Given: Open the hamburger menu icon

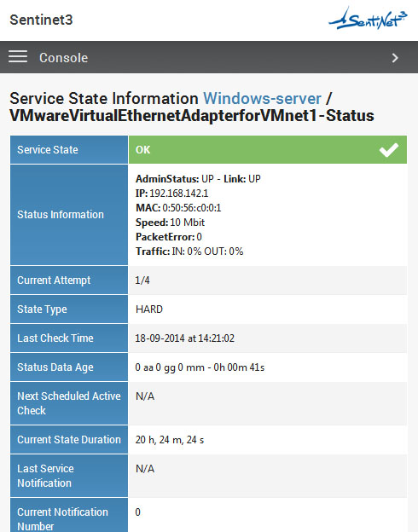Looking at the screenshot, I should 18,56.
